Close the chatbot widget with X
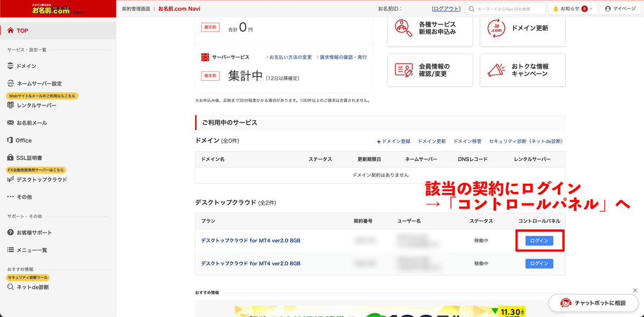Screen dimensions: 644x317 [636, 291]
